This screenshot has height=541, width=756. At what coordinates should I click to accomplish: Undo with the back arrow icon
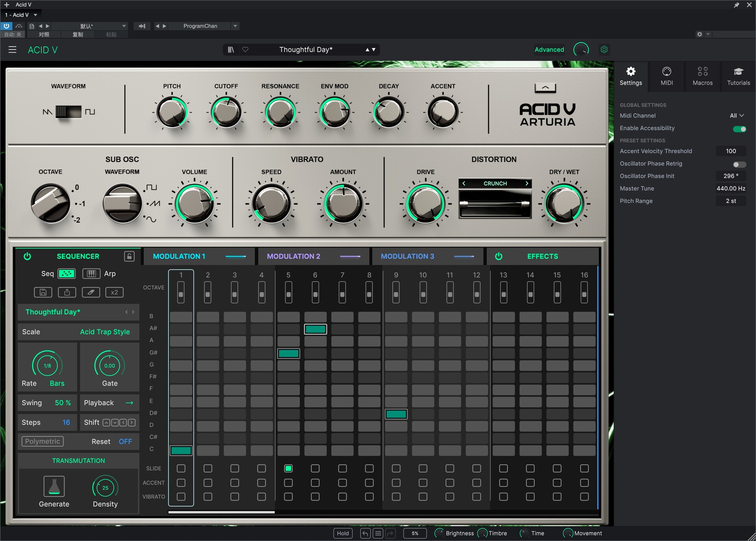pyautogui.click(x=365, y=534)
